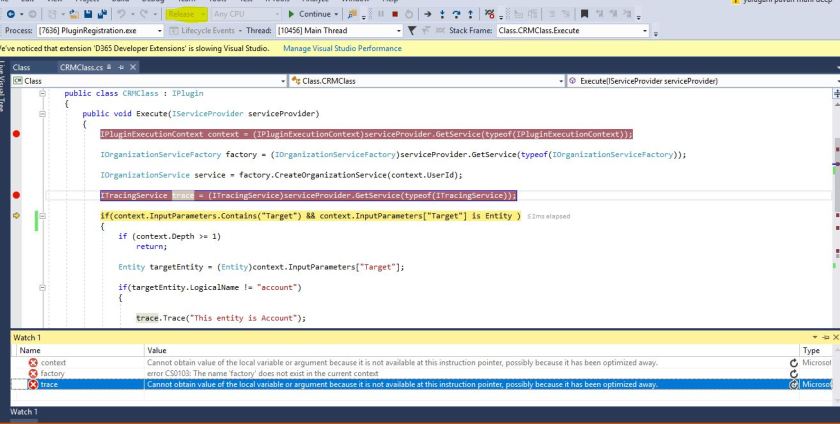The width and height of the screenshot is (840, 424).
Task: Select the Watch 1 bottom tab
Action: (x=24, y=412)
